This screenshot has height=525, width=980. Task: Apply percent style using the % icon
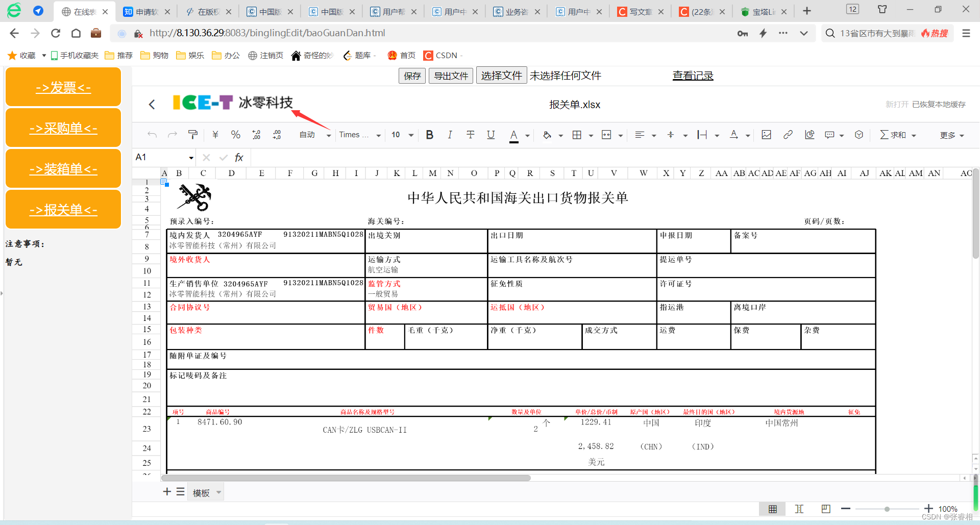235,135
